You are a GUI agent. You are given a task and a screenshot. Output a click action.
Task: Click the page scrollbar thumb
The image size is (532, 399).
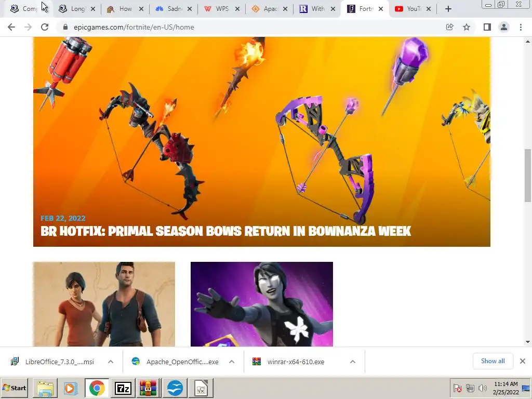pos(528,176)
